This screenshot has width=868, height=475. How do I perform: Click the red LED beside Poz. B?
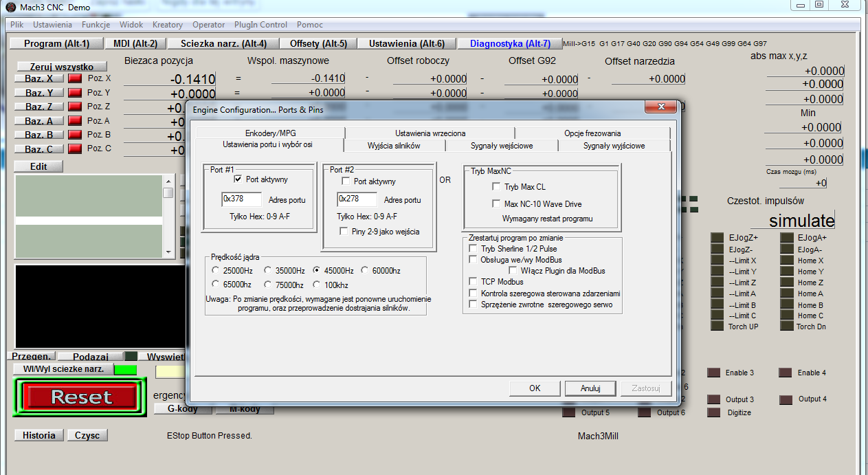[75, 135]
